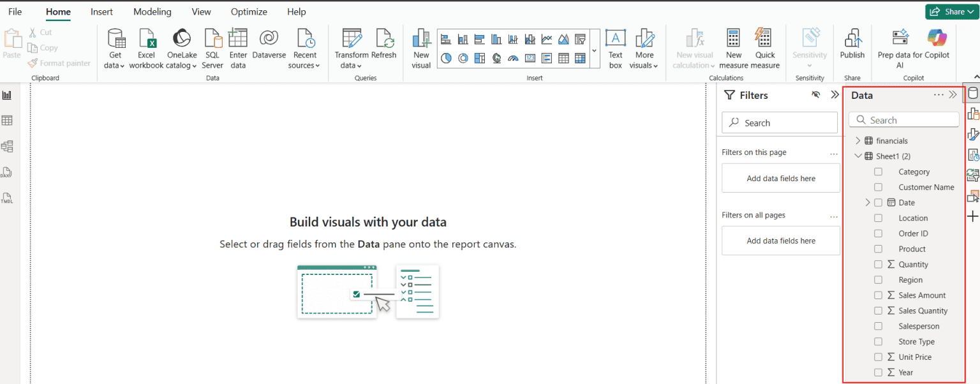Image resolution: width=980 pixels, height=384 pixels.
Task: Pick the card 123 visual
Action: pyautogui.click(x=530, y=58)
